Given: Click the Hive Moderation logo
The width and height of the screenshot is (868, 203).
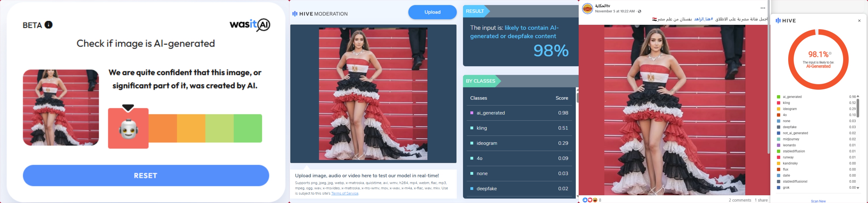Looking at the screenshot, I should pyautogui.click(x=320, y=14).
